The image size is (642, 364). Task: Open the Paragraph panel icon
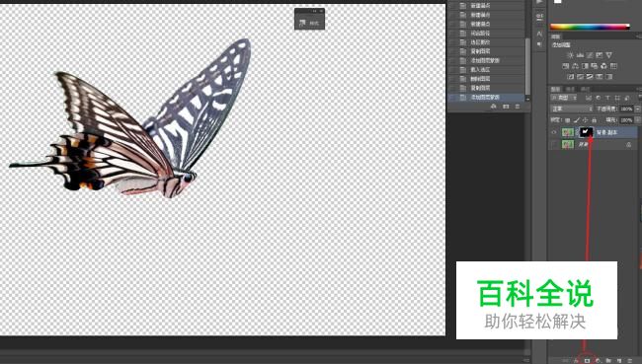click(539, 44)
